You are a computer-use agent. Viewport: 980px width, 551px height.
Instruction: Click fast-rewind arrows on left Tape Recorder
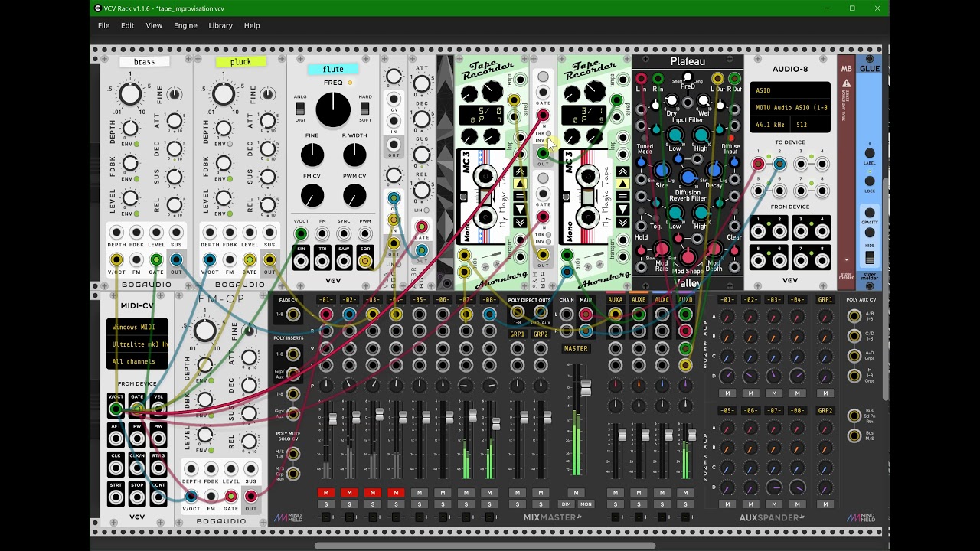coord(520,222)
